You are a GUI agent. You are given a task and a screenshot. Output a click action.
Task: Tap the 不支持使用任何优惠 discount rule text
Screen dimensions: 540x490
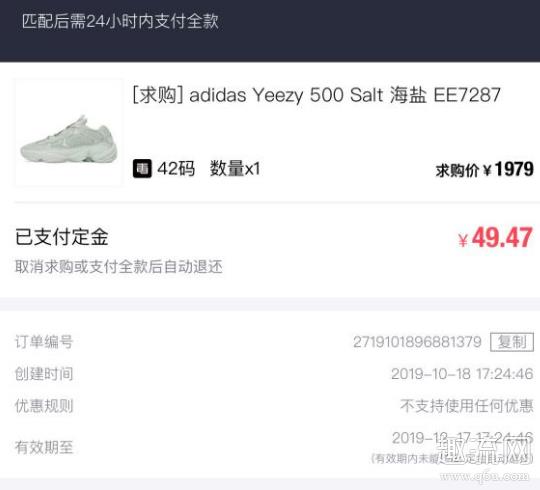tap(467, 406)
